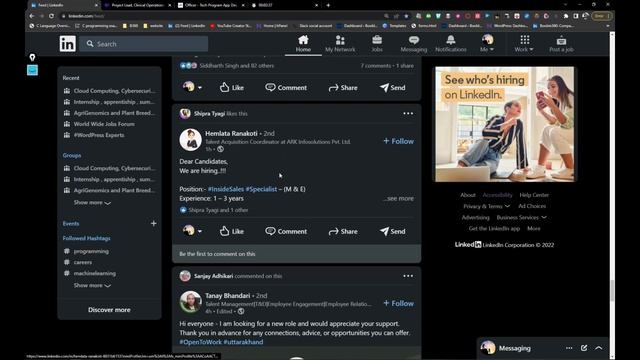Open Ad Choices footer link
Screen dimensions: 640x360
coord(532,206)
